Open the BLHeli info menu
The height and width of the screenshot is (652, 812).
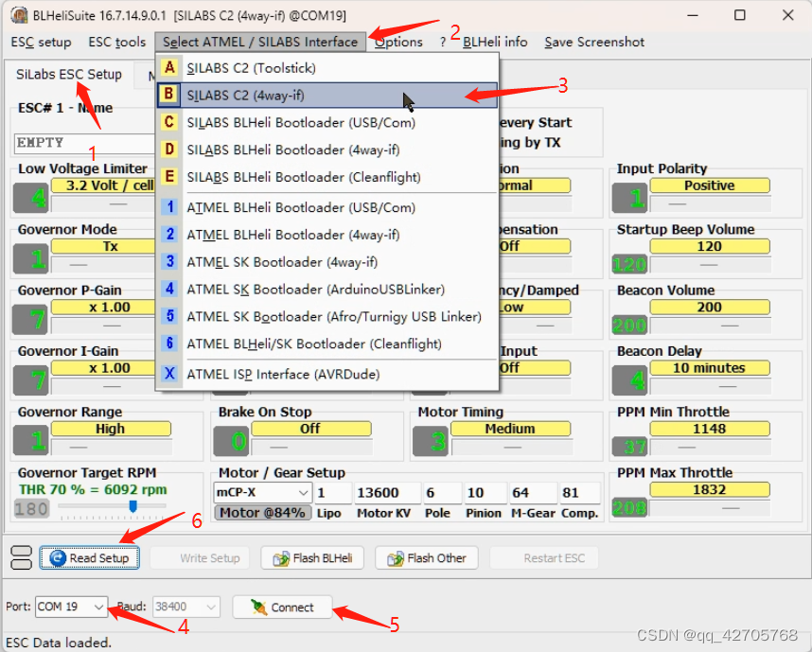(x=495, y=42)
